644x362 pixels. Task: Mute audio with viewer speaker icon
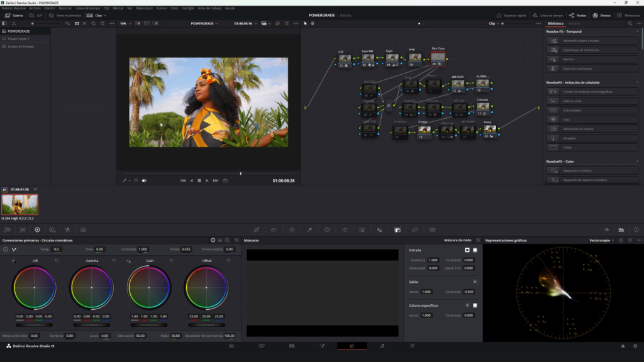pyautogui.click(x=144, y=180)
